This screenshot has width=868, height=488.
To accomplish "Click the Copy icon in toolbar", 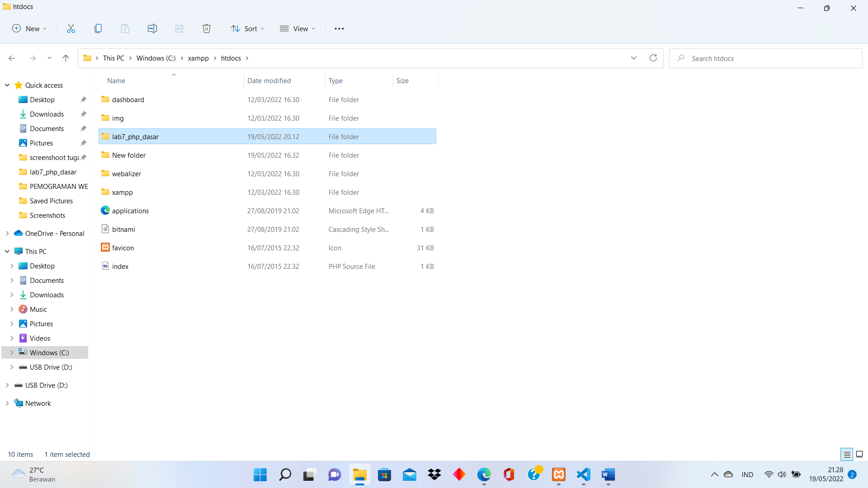I will point(98,28).
